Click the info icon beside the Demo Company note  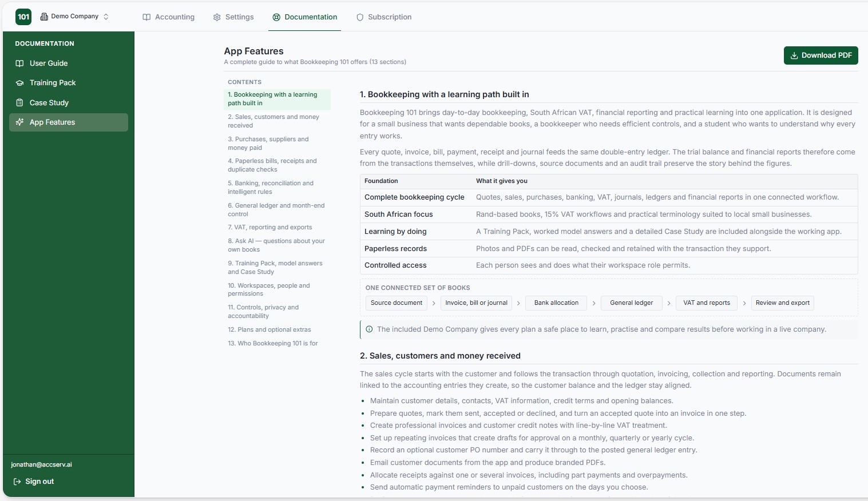pos(369,329)
